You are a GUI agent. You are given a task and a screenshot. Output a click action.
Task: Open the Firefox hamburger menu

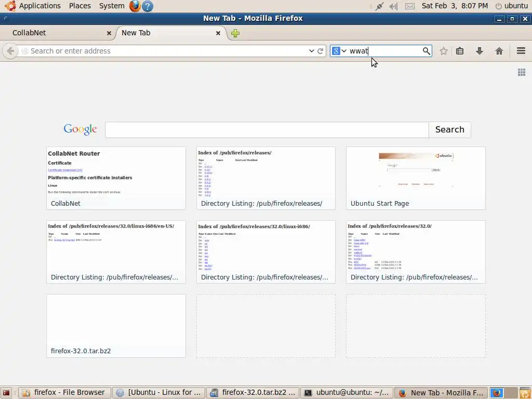pos(521,51)
